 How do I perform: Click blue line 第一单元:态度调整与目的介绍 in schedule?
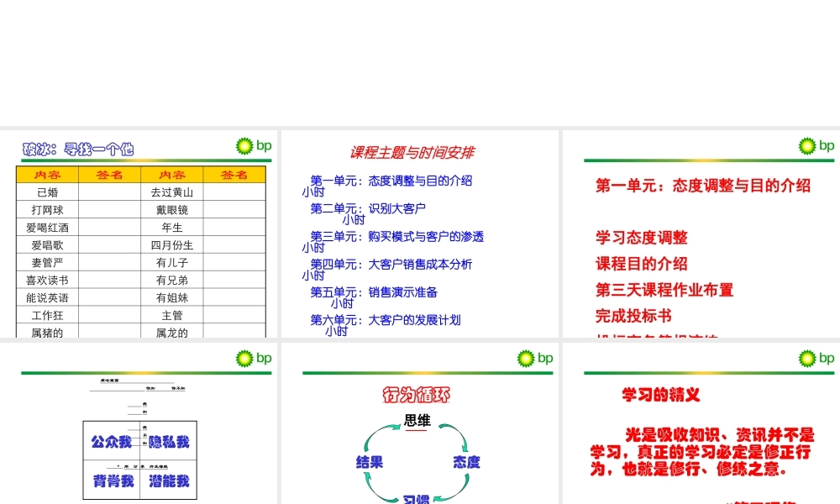pos(391,181)
